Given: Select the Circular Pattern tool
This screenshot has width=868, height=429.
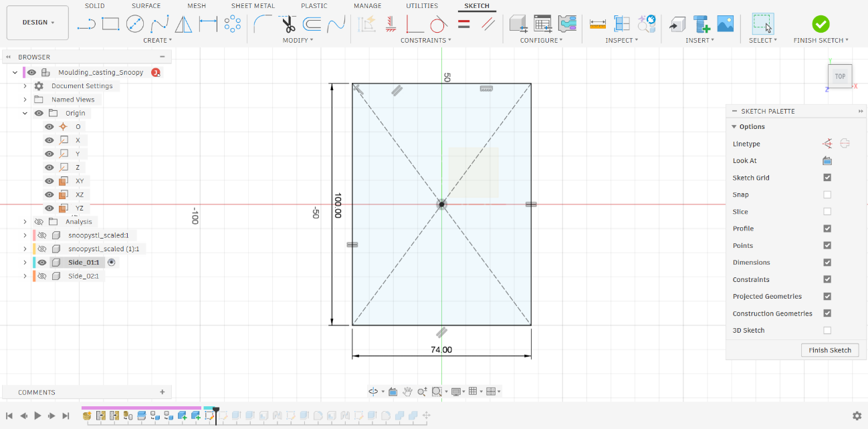Looking at the screenshot, I should tap(232, 25).
